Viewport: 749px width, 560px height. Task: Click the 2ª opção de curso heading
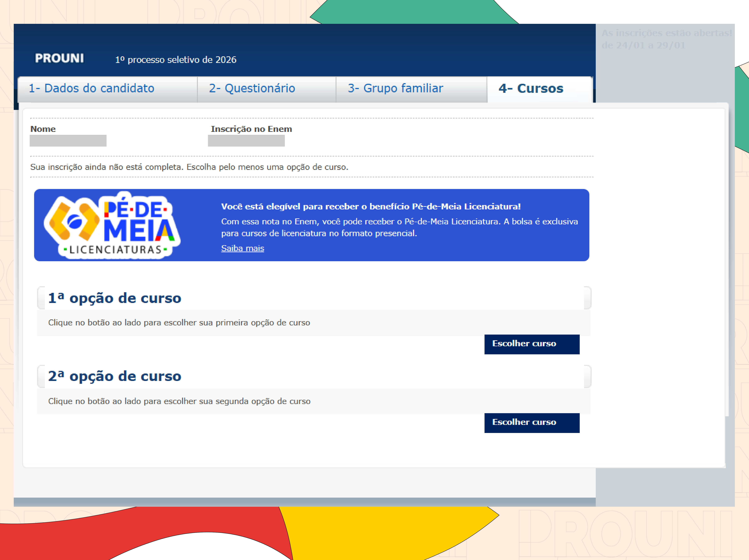pos(115,376)
